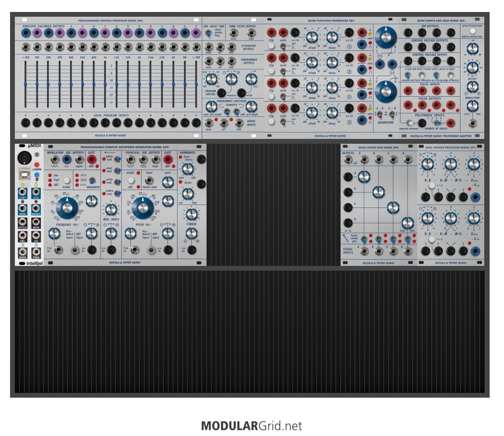Toggle Lopass Gate channel A mode switch
The image size is (504, 436).
pos(364,239)
